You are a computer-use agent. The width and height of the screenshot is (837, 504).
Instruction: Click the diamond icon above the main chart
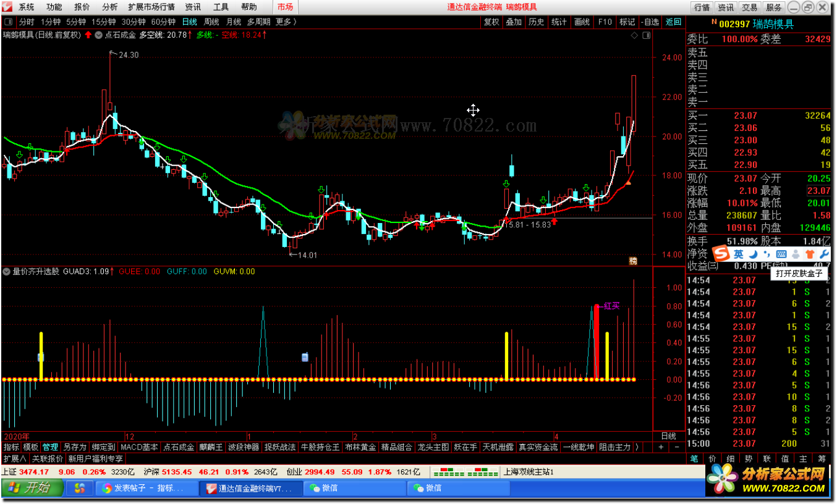pyautogui.click(x=634, y=35)
